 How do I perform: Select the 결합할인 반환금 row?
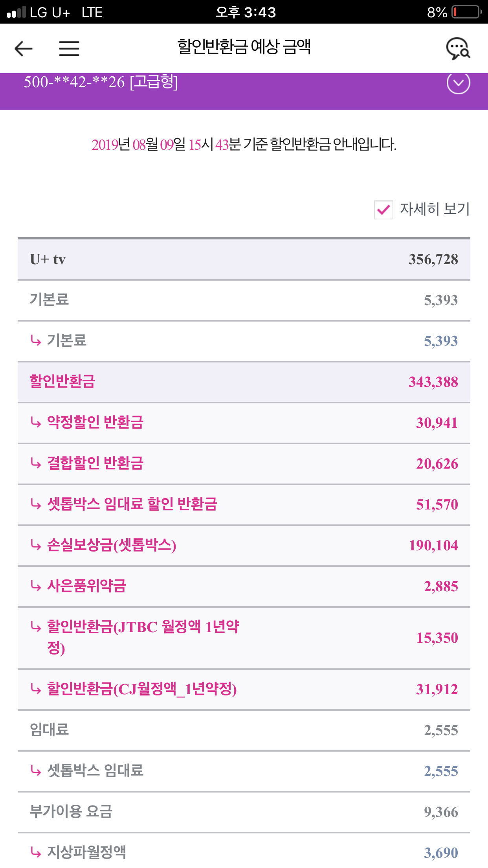244,463
